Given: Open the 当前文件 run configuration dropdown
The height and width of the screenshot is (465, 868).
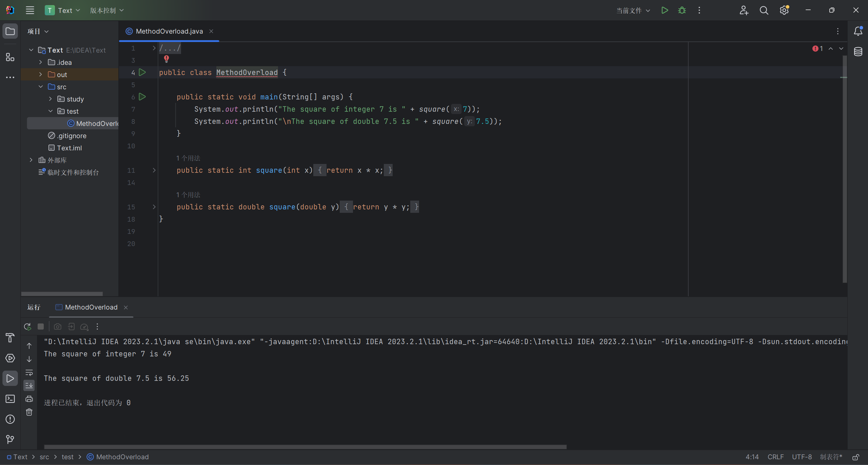Looking at the screenshot, I should (633, 11).
